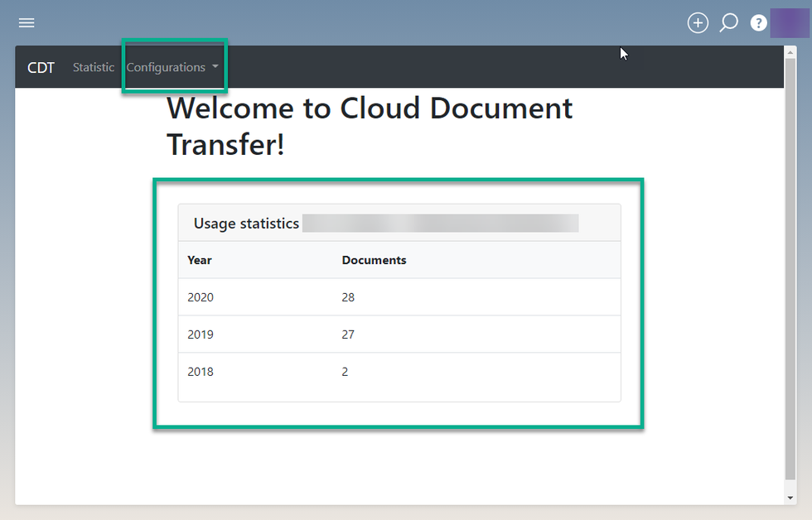Open the Statistic menu item
This screenshot has width=812, height=520.
[x=93, y=67]
